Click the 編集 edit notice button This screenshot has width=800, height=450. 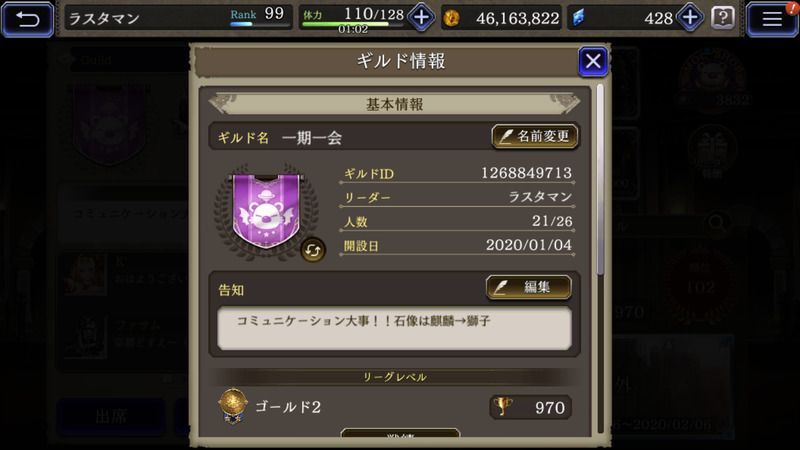tap(529, 287)
